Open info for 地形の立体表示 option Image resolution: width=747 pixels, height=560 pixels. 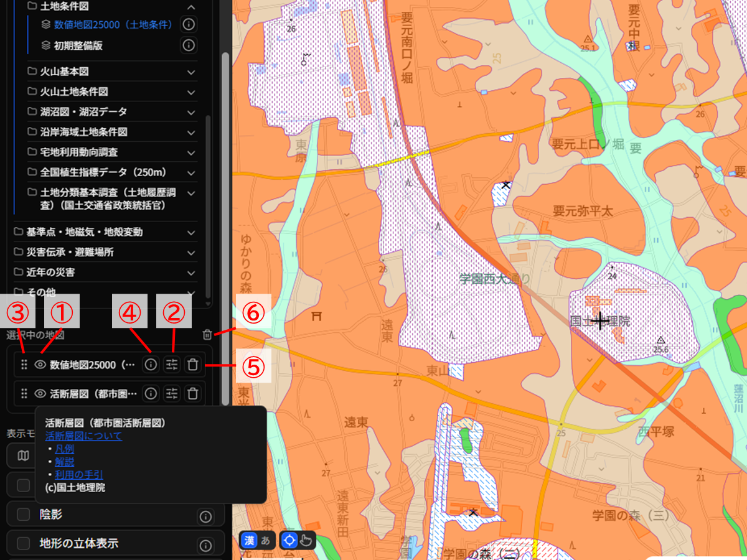pos(205,545)
